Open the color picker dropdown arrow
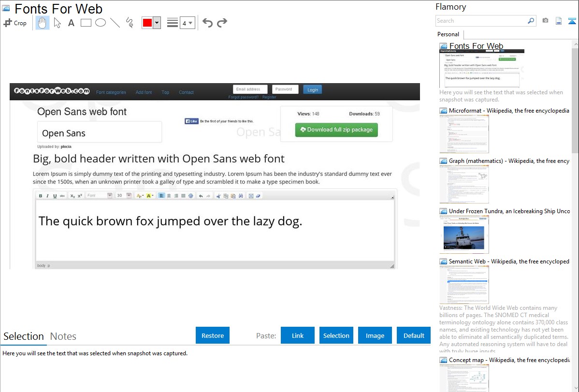Image resolution: width=579 pixels, height=392 pixels. [x=157, y=23]
